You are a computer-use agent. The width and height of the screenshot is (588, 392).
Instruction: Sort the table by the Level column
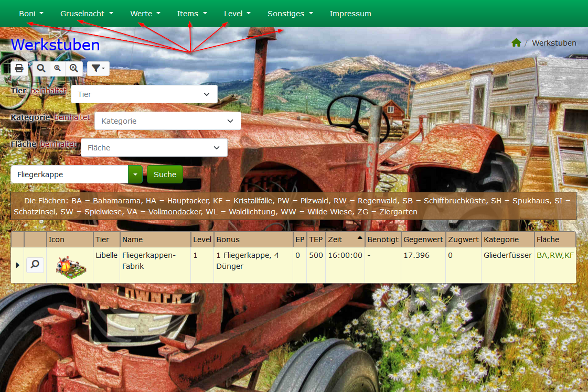[x=202, y=239]
